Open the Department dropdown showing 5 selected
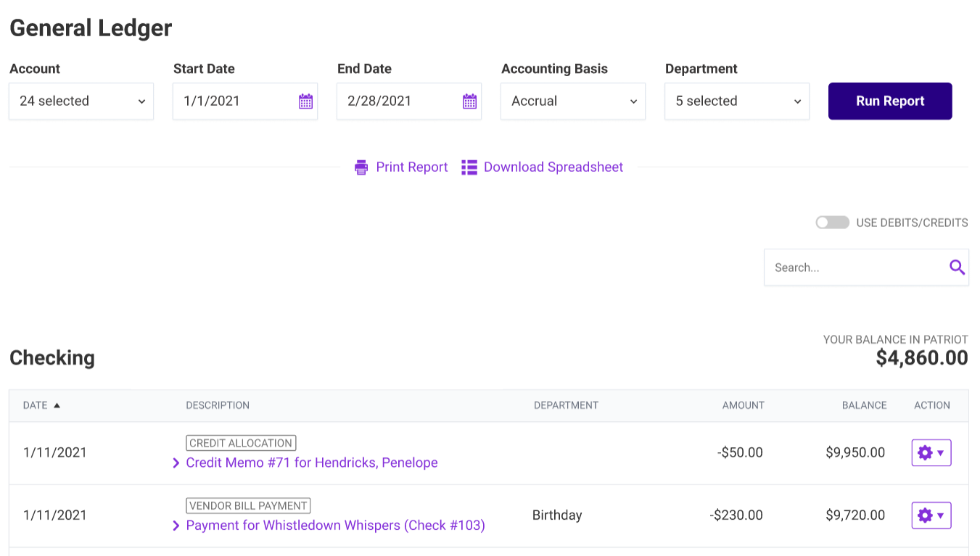This screenshot has height=556, width=980. [x=737, y=101]
